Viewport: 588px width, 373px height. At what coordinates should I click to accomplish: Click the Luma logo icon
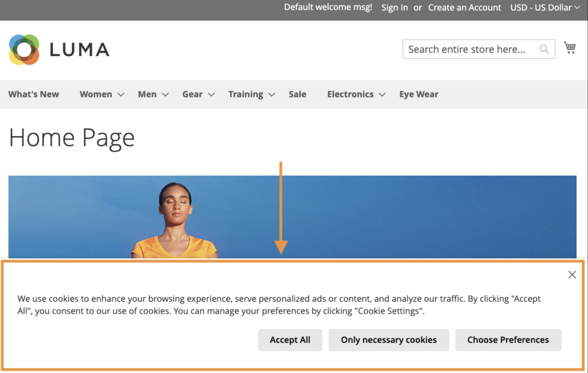[x=24, y=50]
